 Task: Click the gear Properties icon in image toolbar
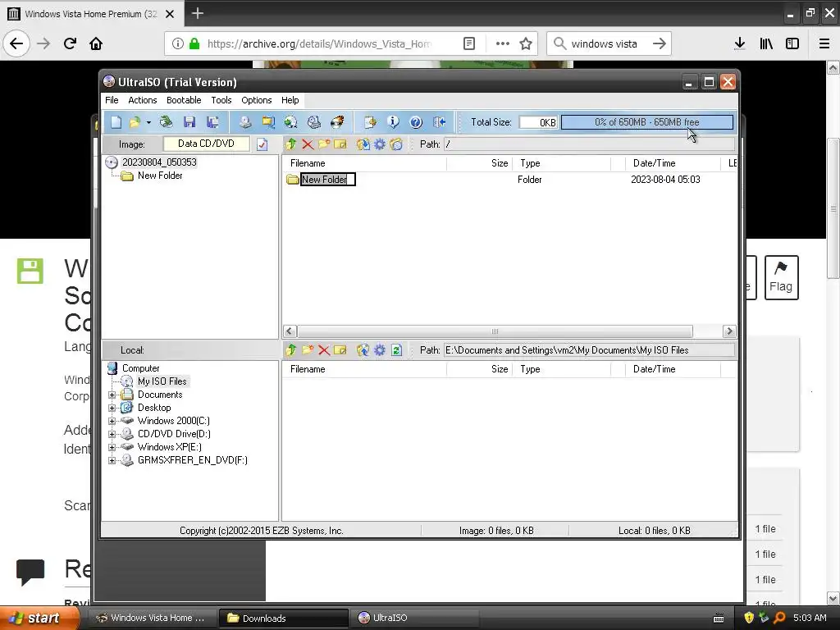380,144
